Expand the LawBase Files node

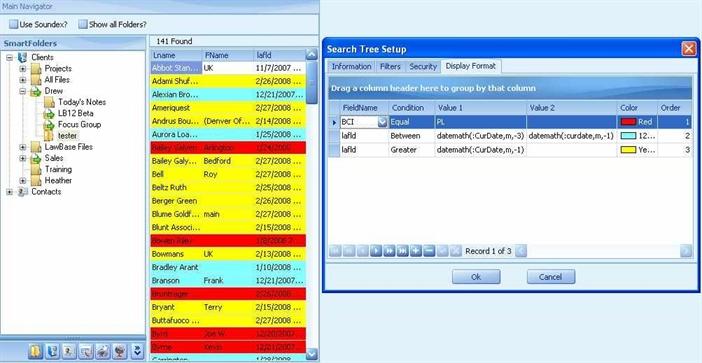23,147
